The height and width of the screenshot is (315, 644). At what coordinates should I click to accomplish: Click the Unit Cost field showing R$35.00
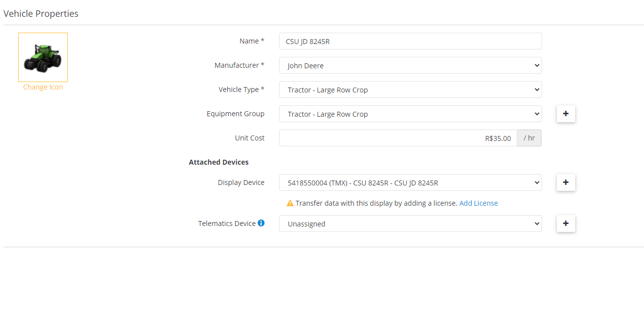click(x=397, y=138)
